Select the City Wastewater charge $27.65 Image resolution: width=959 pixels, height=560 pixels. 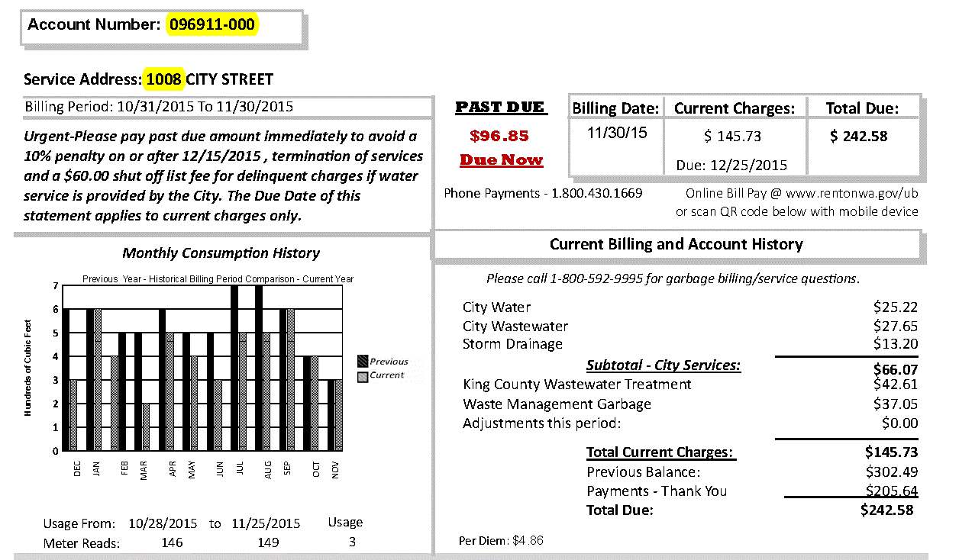coord(896,327)
